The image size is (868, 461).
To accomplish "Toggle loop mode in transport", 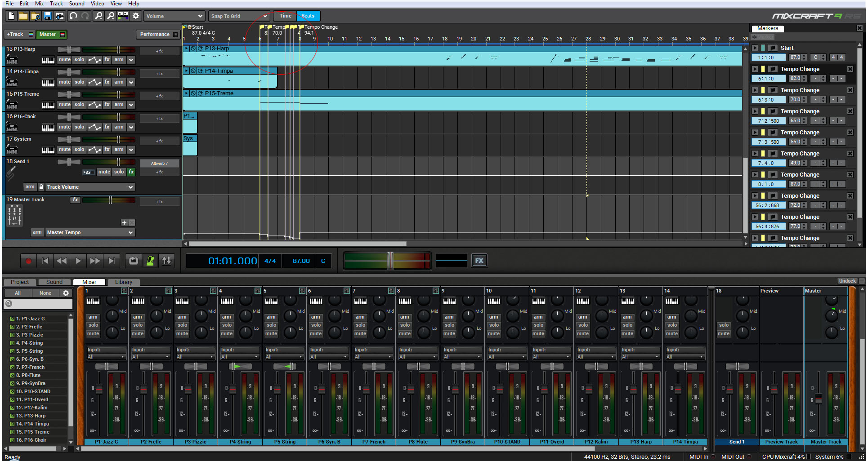I will (134, 261).
